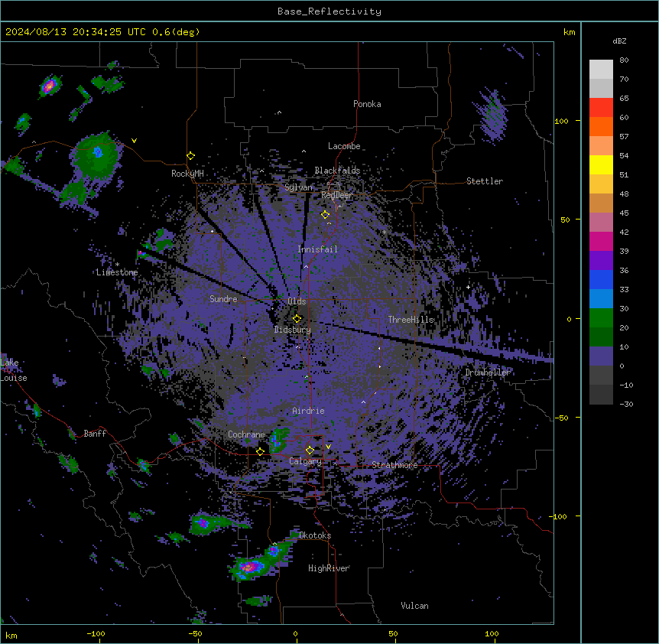Screen dimensions: 659x644
Task: Click the Airdrie city label
Action: (x=309, y=411)
